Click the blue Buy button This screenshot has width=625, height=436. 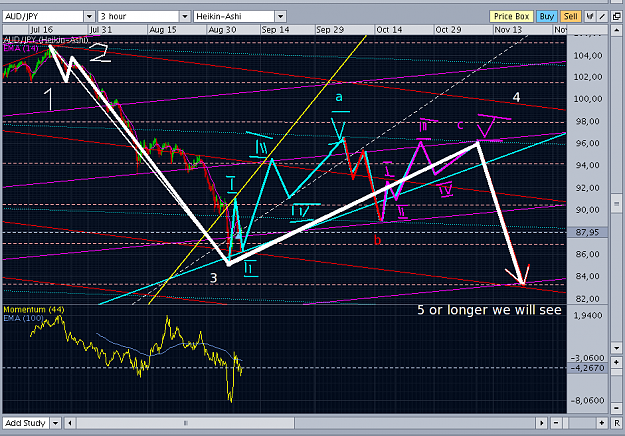pyautogui.click(x=547, y=16)
